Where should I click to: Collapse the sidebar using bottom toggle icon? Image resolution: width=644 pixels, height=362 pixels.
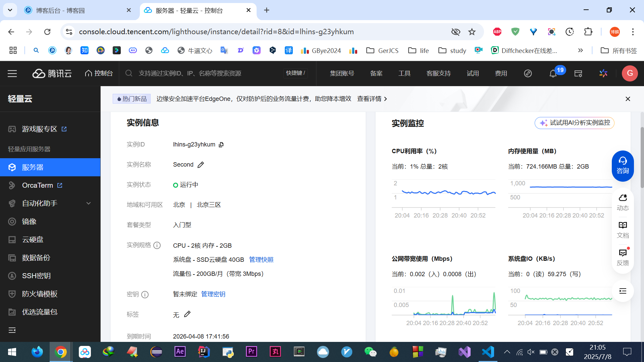(x=12, y=330)
